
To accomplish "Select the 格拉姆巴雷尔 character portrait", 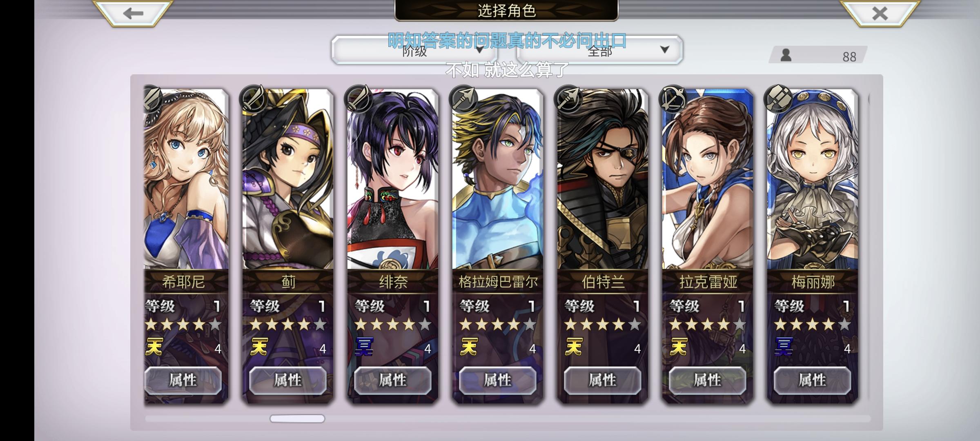I will click(498, 180).
